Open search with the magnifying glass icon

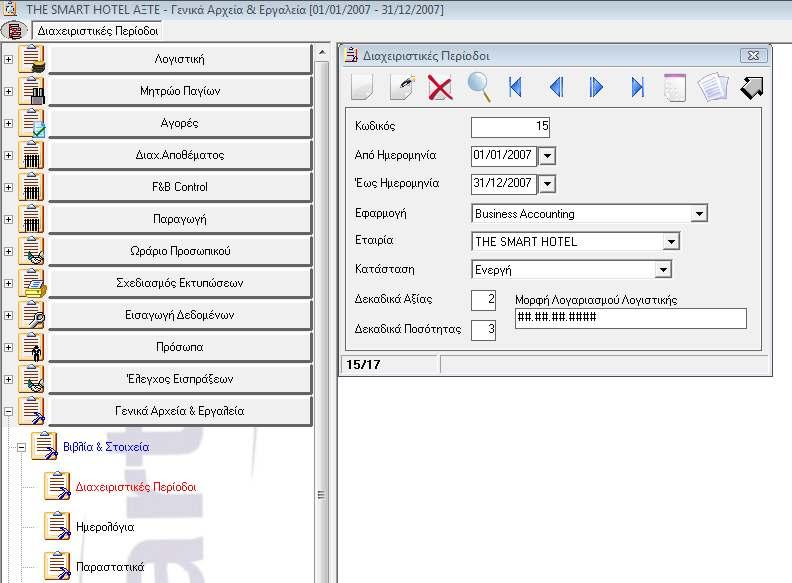pyautogui.click(x=479, y=87)
